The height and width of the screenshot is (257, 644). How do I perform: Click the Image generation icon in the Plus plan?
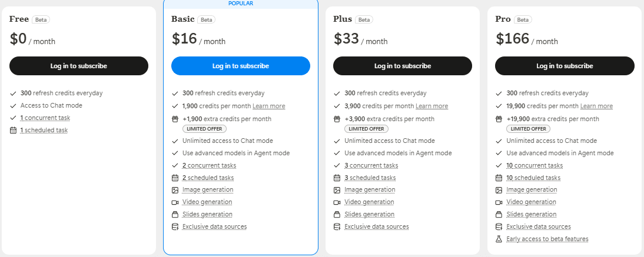click(x=337, y=190)
